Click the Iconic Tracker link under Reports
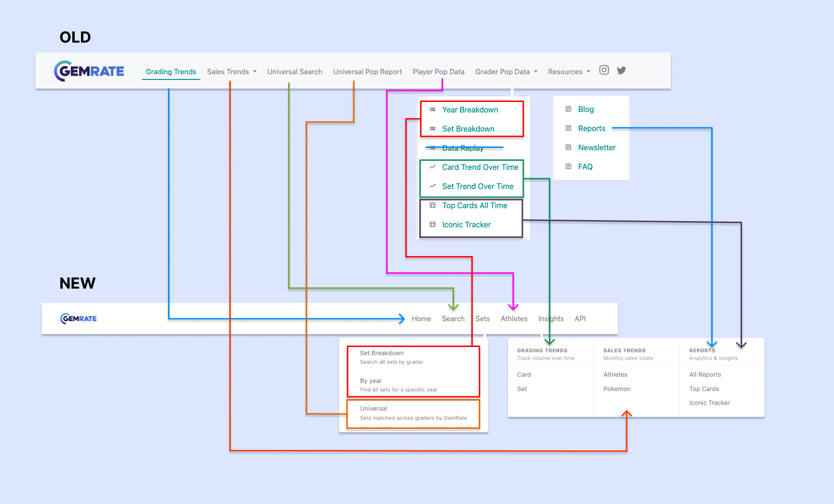 (x=710, y=403)
